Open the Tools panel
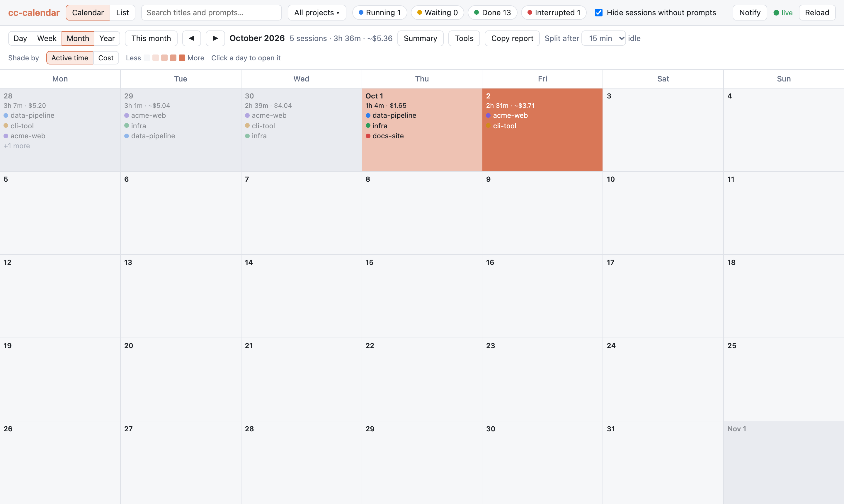 point(464,38)
